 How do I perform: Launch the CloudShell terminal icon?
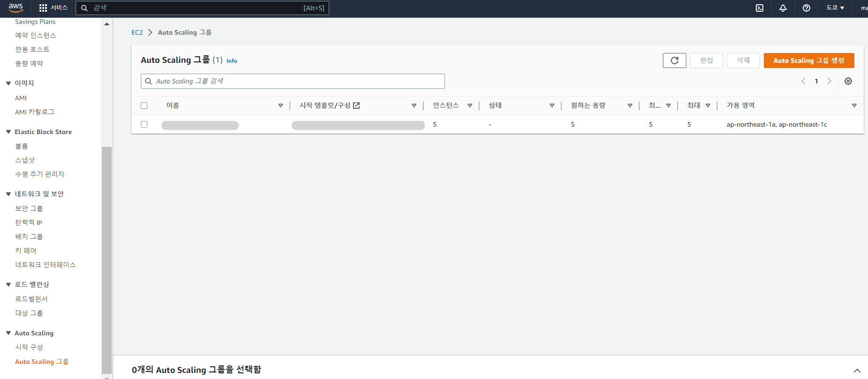(760, 8)
